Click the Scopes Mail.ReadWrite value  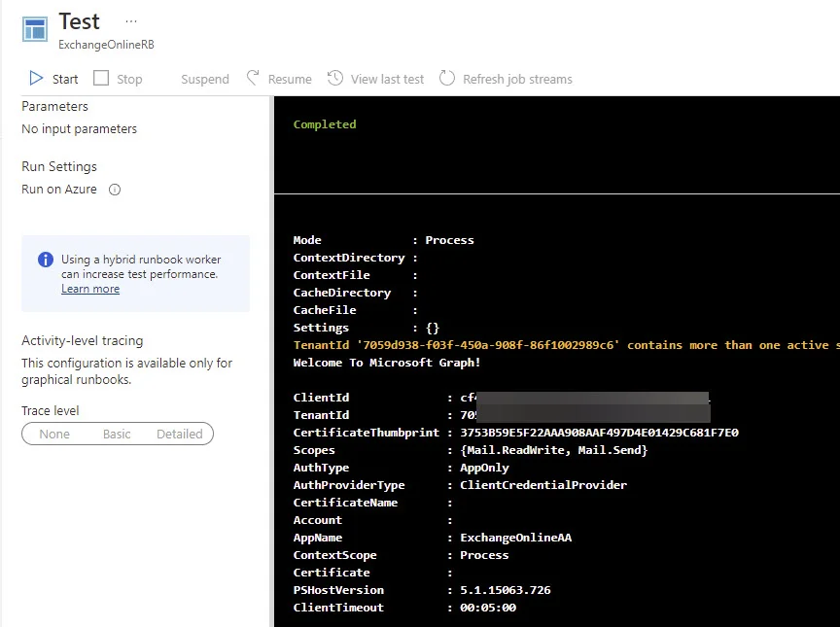coord(554,450)
